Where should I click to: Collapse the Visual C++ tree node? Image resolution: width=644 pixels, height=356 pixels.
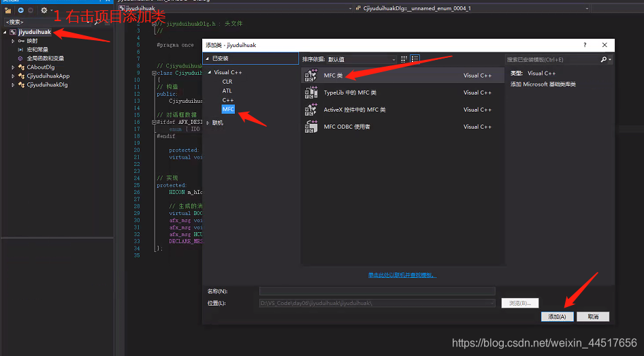tap(210, 72)
